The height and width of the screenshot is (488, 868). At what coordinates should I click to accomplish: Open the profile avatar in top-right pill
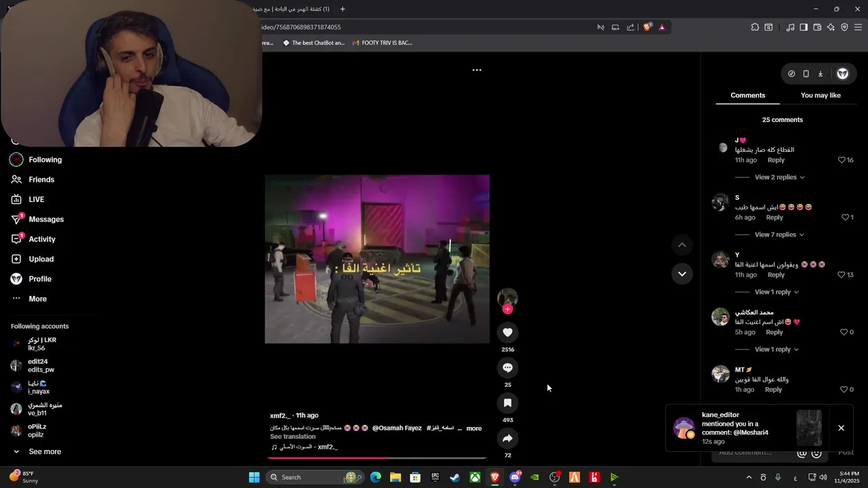click(842, 74)
